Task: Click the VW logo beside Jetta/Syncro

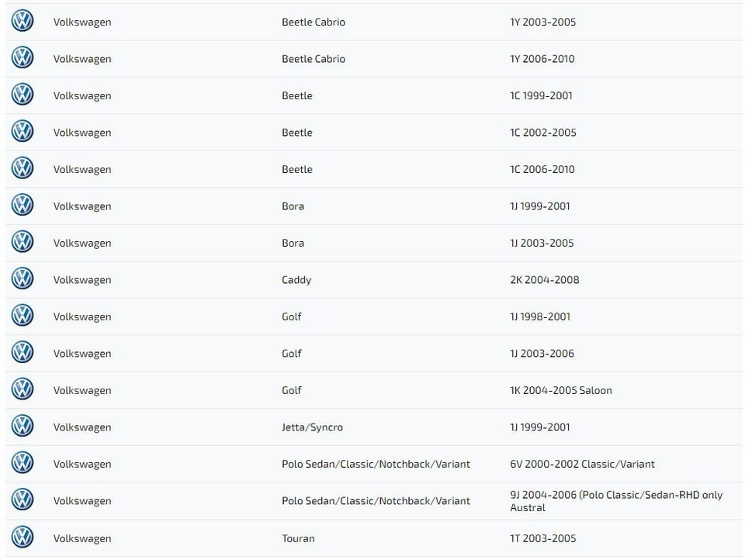Action: coord(23,427)
